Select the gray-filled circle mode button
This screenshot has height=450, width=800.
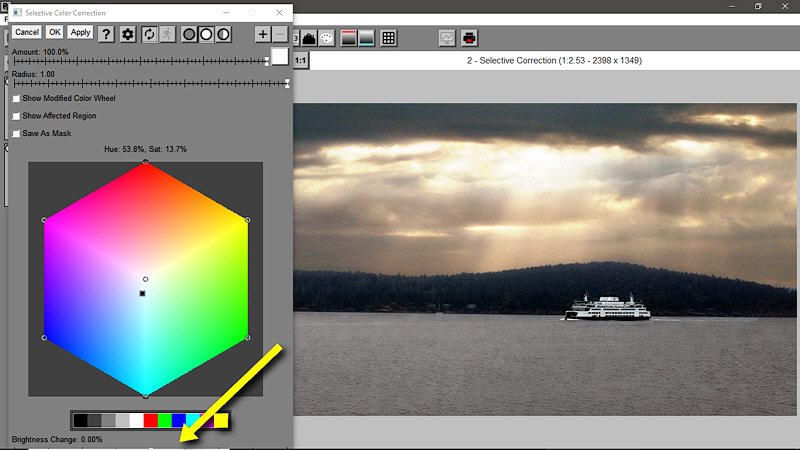coord(188,34)
